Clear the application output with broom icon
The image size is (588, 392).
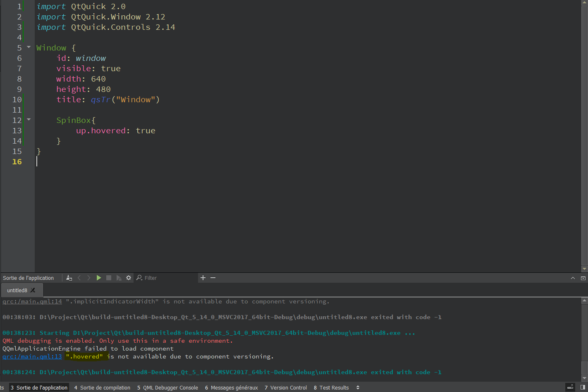pyautogui.click(x=69, y=278)
